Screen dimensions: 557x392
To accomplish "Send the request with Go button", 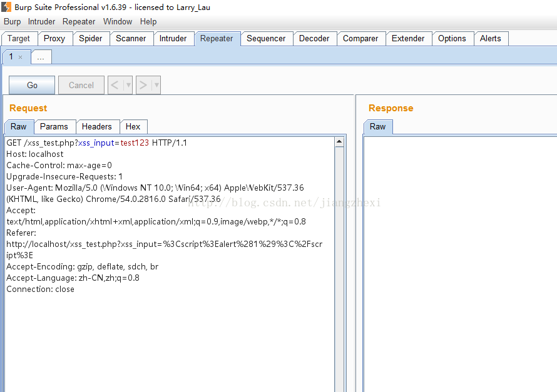I will [x=32, y=85].
